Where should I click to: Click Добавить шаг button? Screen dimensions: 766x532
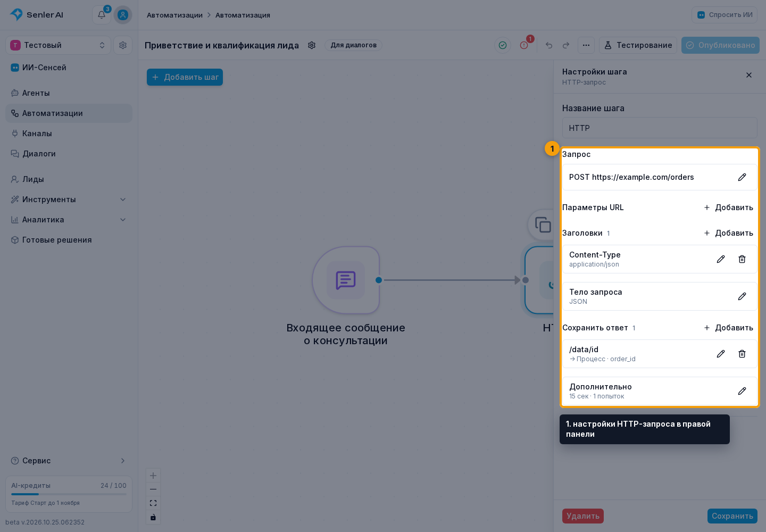pos(185,77)
